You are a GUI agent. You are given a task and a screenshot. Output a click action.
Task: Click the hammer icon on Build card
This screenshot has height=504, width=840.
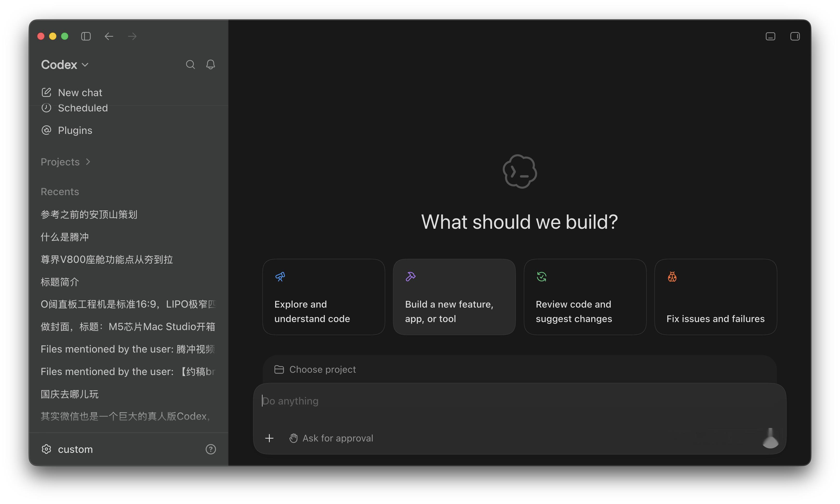pos(410,277)
